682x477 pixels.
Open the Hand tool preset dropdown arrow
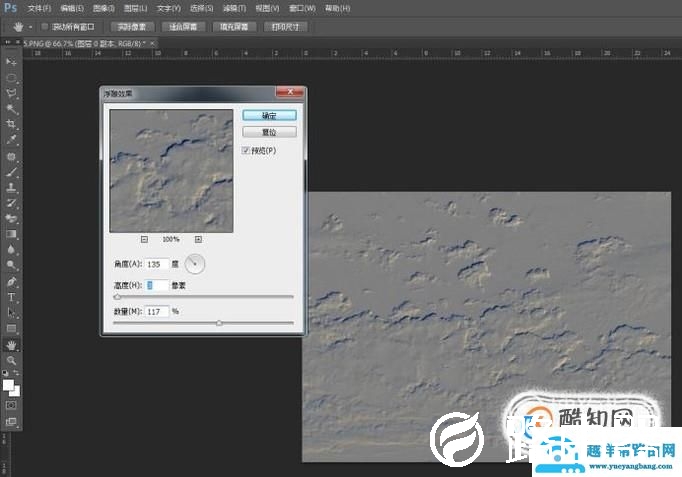coord(30,26)
